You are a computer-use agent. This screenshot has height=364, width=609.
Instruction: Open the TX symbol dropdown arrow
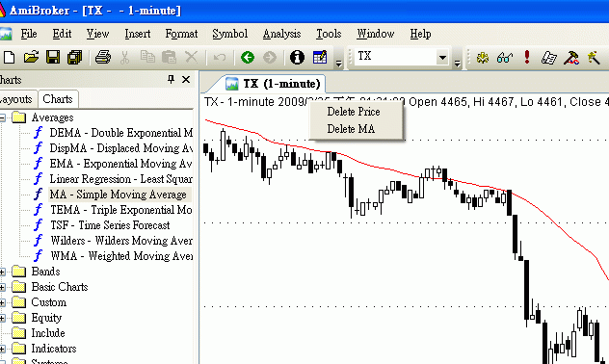pos(442,58)
